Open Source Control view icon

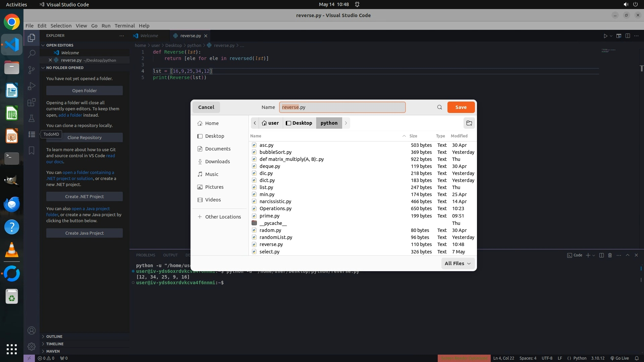32,70
